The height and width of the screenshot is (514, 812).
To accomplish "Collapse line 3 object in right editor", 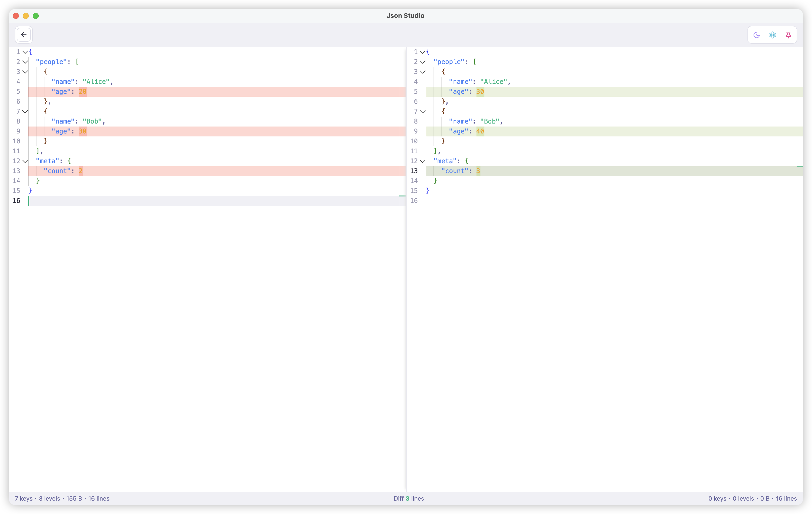I will pyautogui.click(x=423, y=72).
